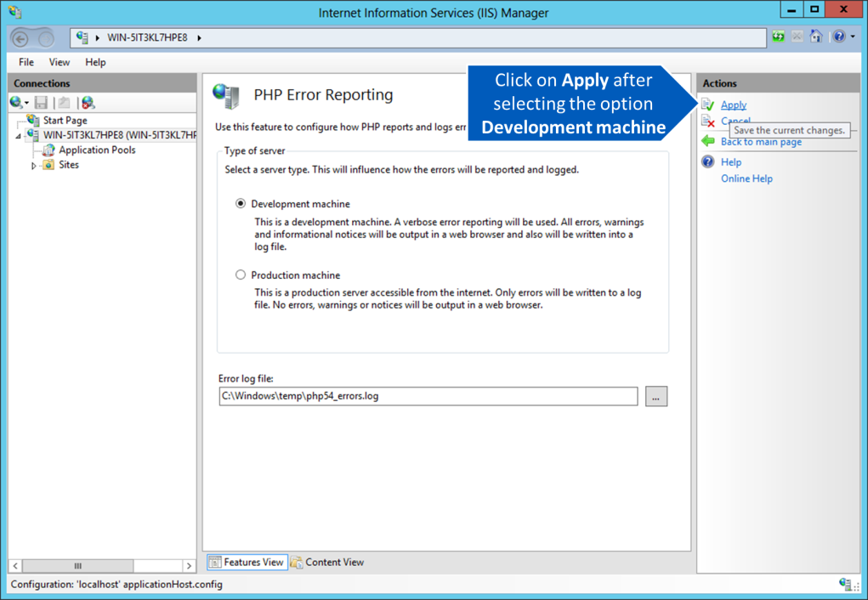Click the Cancel red X icon in Actions
This screenshot has width=868, height=600.
(x=708, y=122)
